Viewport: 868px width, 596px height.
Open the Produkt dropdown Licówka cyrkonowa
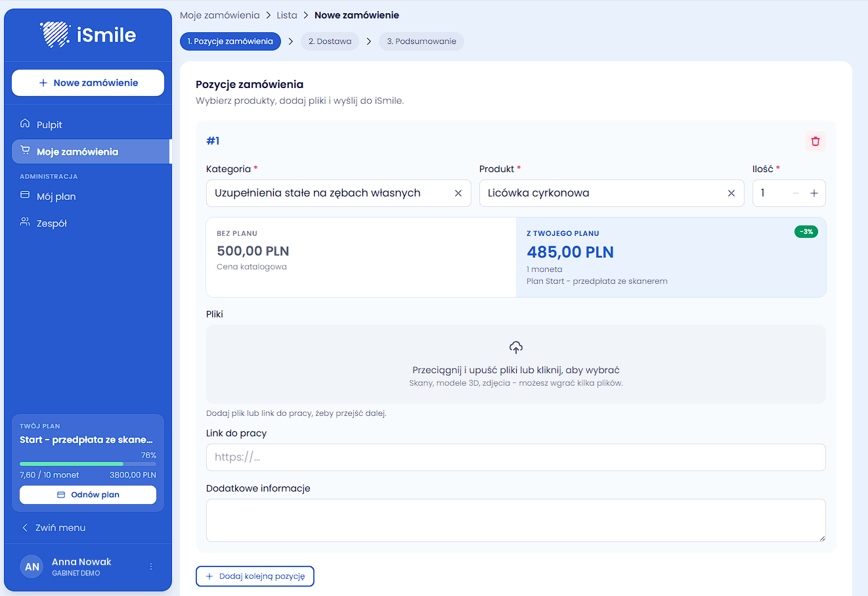point(611,193)
